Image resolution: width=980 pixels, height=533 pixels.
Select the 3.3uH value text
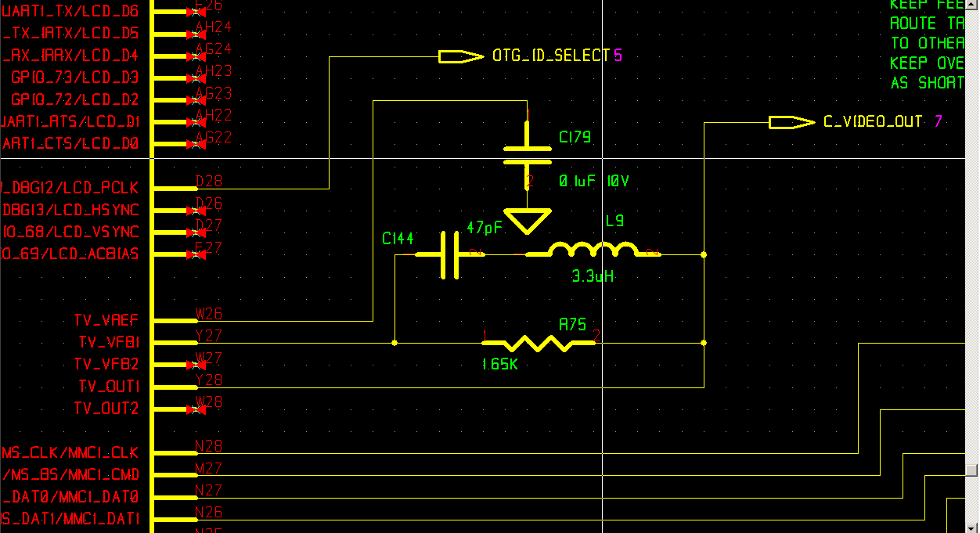pyautogui.click(x=593, y=276)
